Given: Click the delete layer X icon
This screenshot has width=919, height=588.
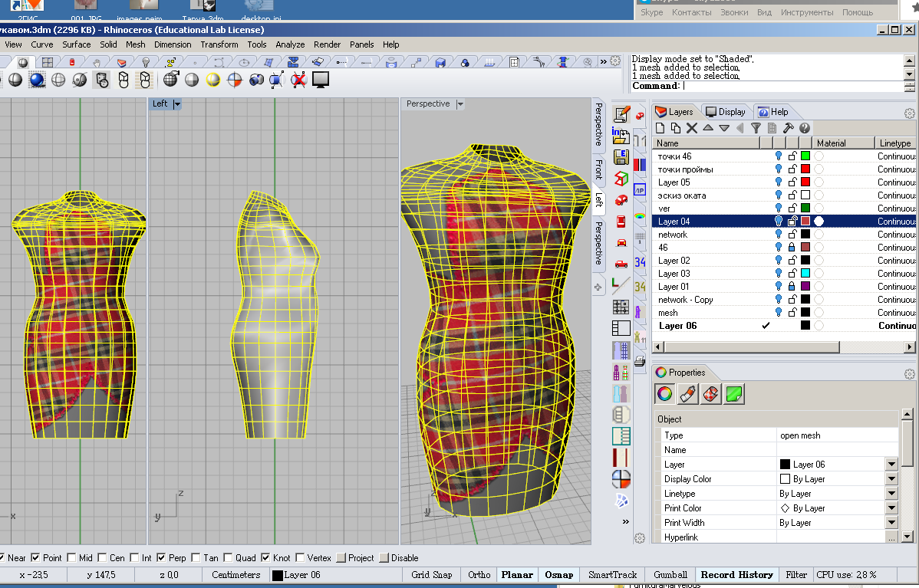Looking at the screenshot, I should point(691,128).
